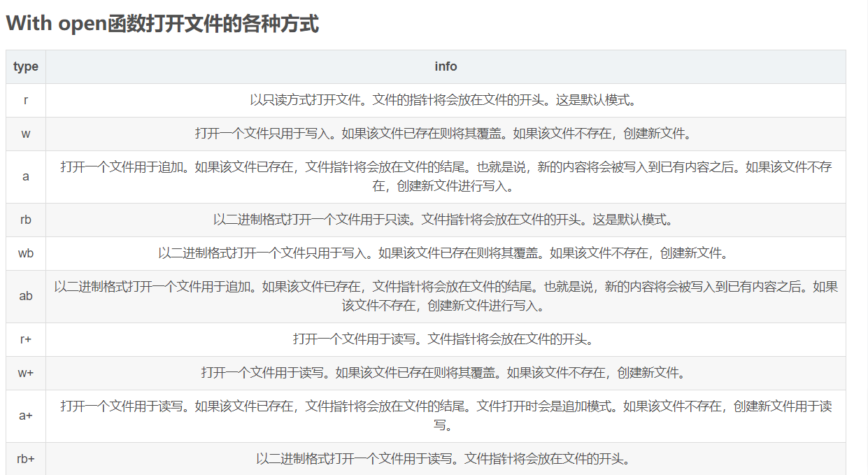868x475 pixels.
Task: Select the description text for 'a+' mode
Action: point(446,416)
